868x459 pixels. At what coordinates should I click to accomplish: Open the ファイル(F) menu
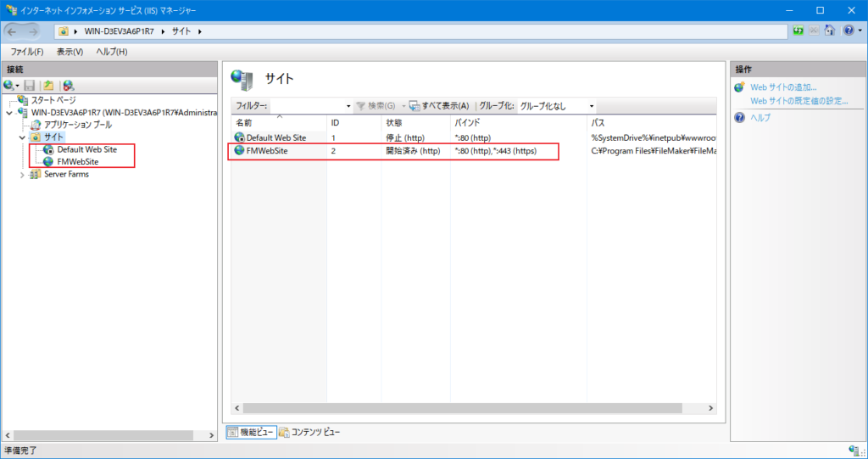(x=27, y=52)
